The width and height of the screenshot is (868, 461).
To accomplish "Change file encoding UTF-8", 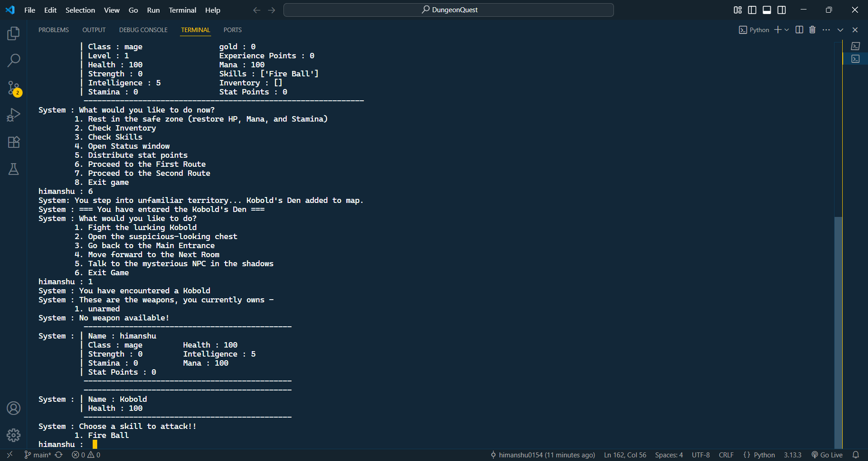I will pos(701,455).
